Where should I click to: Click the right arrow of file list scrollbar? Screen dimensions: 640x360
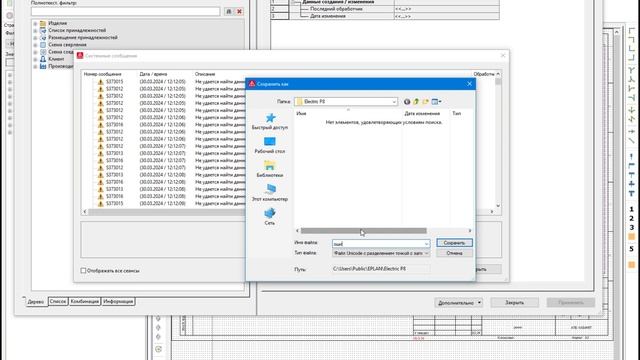point(470,231)
